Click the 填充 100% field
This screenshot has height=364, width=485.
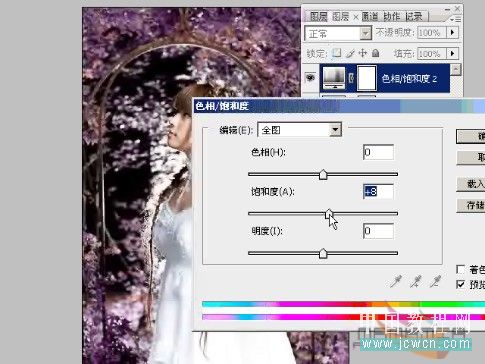[x=432, y=53]
